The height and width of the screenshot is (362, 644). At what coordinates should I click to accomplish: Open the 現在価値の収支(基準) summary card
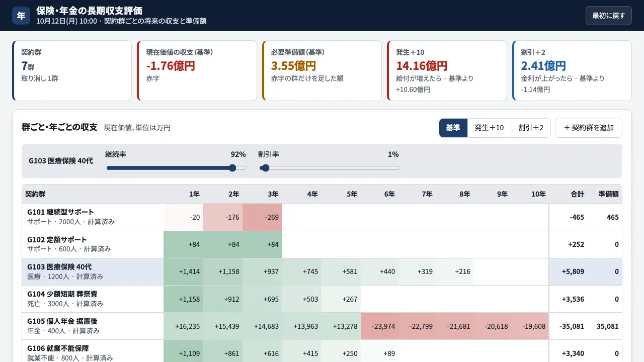[197, 71]
